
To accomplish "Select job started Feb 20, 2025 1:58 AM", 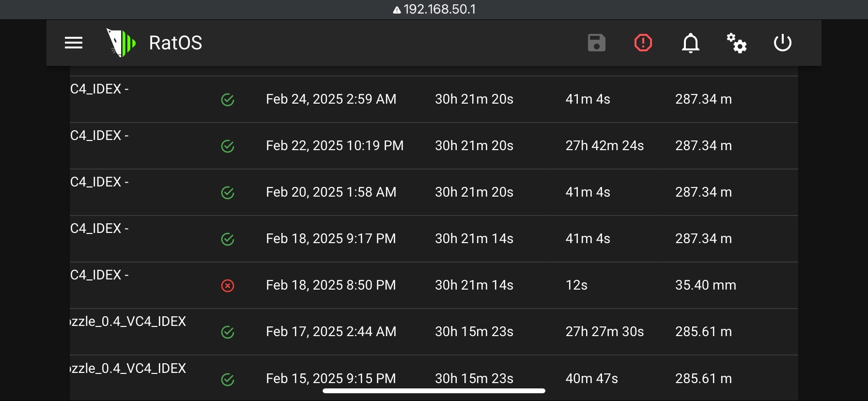I will click(x=331, y=192).
